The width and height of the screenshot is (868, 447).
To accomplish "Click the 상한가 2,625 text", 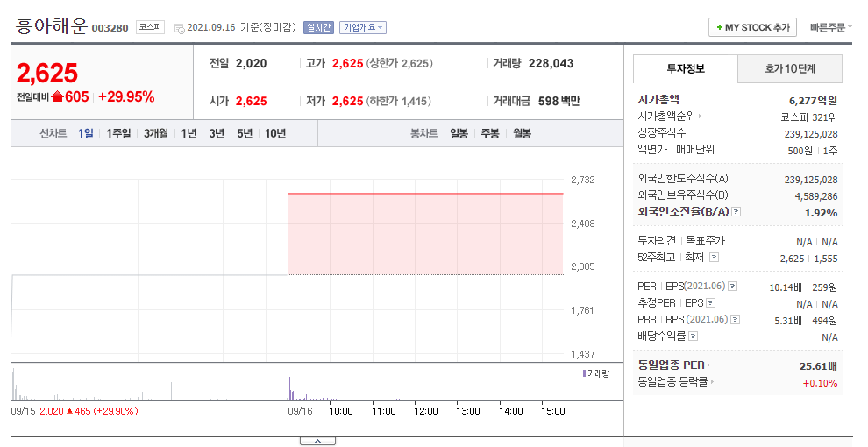I will (x=399, y=64).
